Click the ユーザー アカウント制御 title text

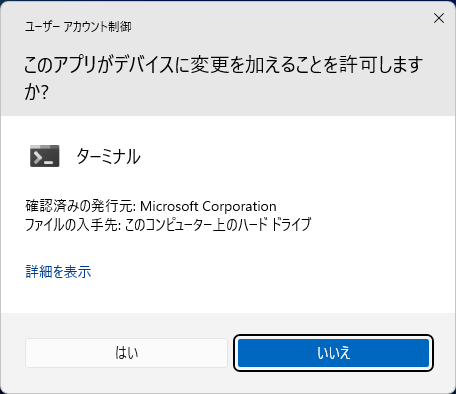(78, 27)
